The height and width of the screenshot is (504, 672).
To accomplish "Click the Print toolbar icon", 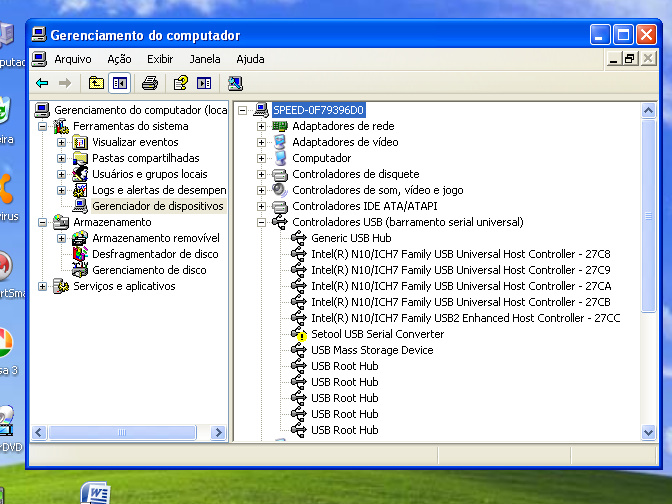I will 150,83.
